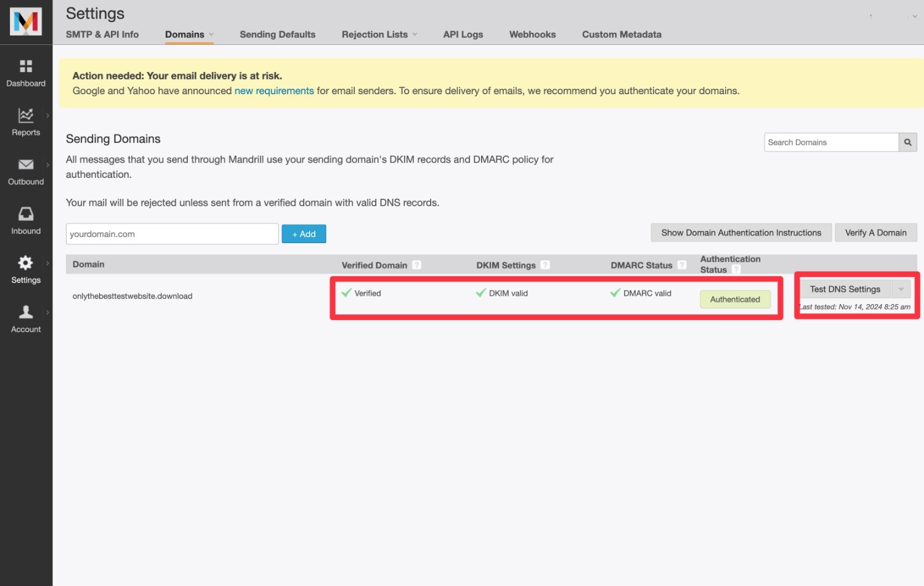Open the Domains tab dropdown arrow

coord(211,34)
